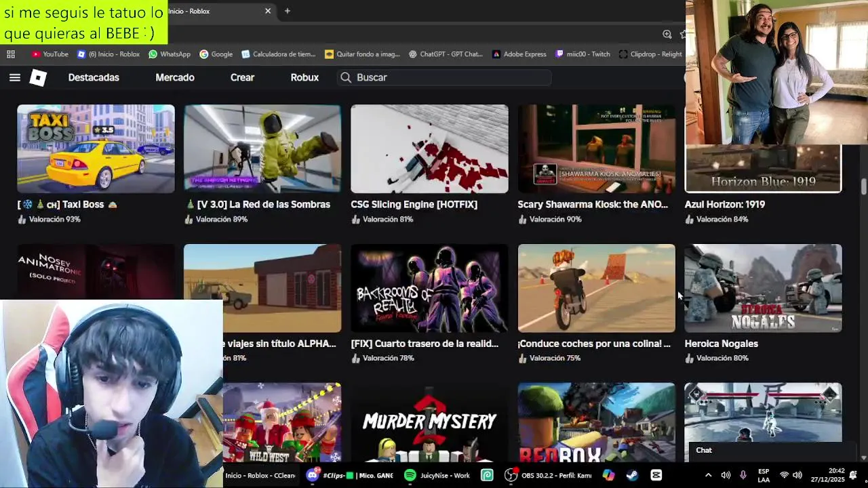Go to the Mercado section
The width and height of the screenshot is (868, 488).
175,77
